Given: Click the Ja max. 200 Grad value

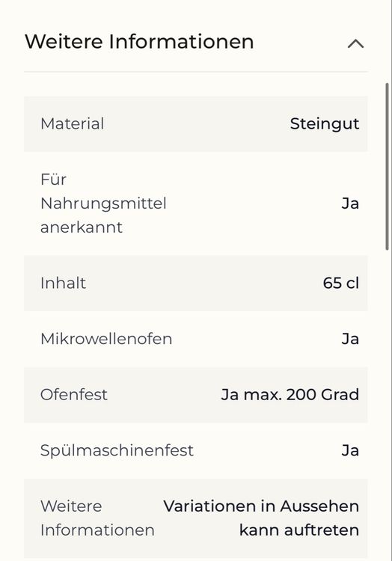Looking at the screenshot, I should coord(290,395).
